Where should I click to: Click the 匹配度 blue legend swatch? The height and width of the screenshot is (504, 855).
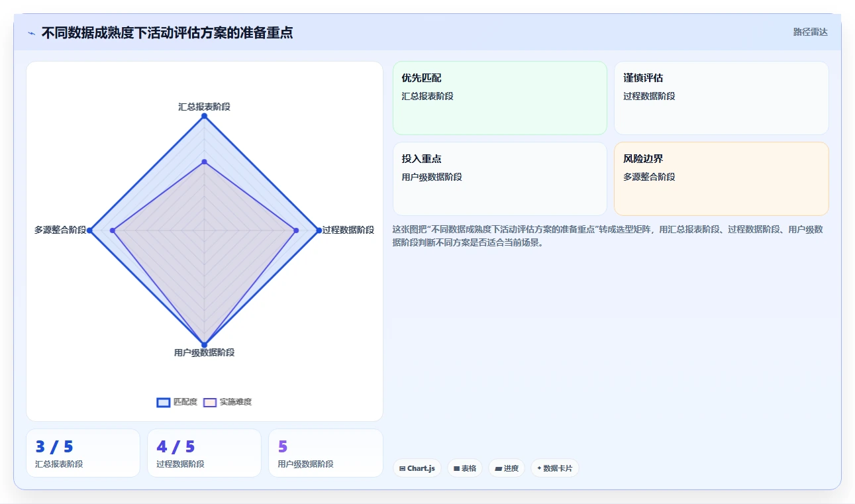pos(164,402)
